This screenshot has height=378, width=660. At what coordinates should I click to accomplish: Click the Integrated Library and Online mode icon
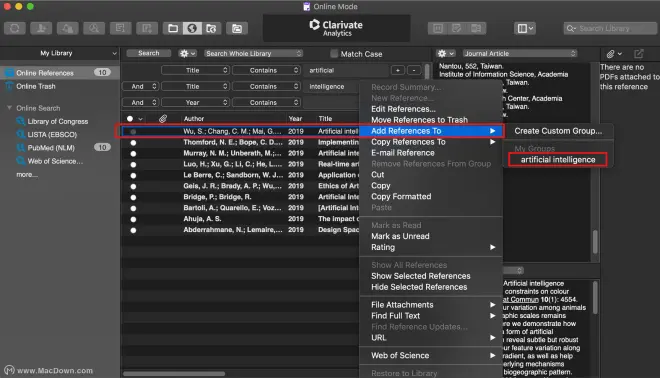coord(211,28)
